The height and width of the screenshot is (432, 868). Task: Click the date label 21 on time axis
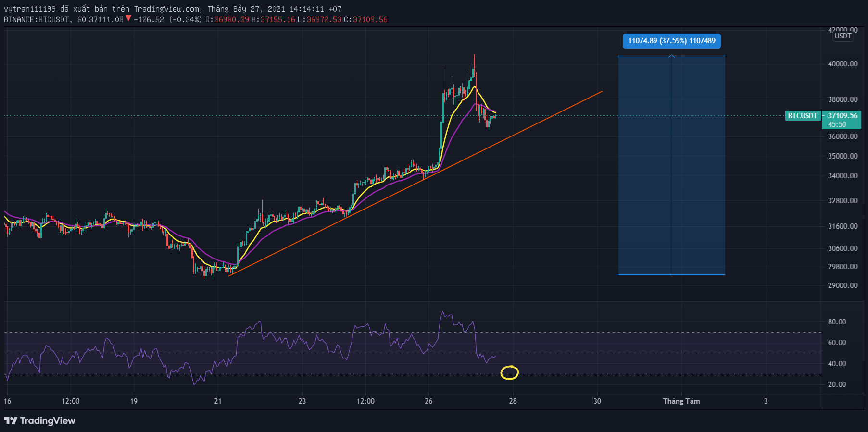point(218,401)
